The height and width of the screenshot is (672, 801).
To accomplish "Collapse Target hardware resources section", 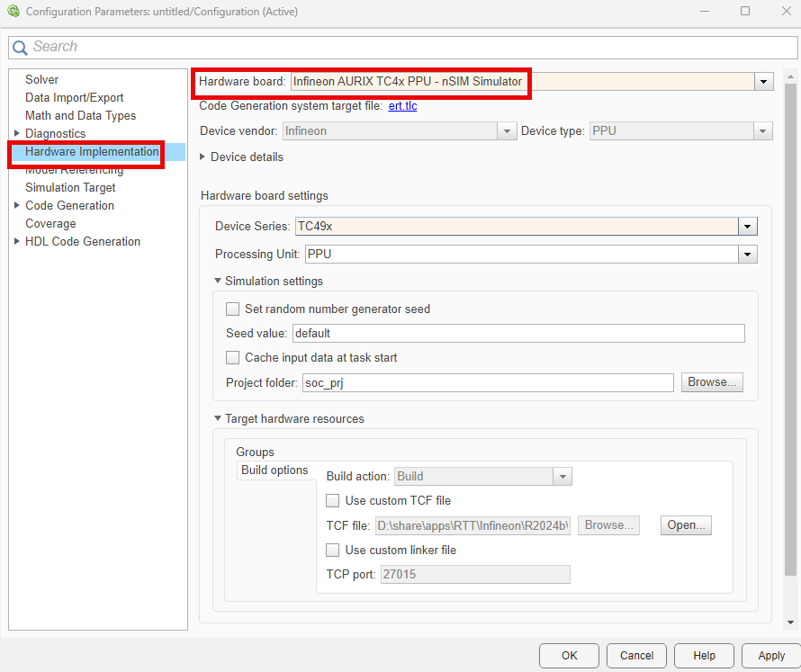I will [x=218, y=419].
